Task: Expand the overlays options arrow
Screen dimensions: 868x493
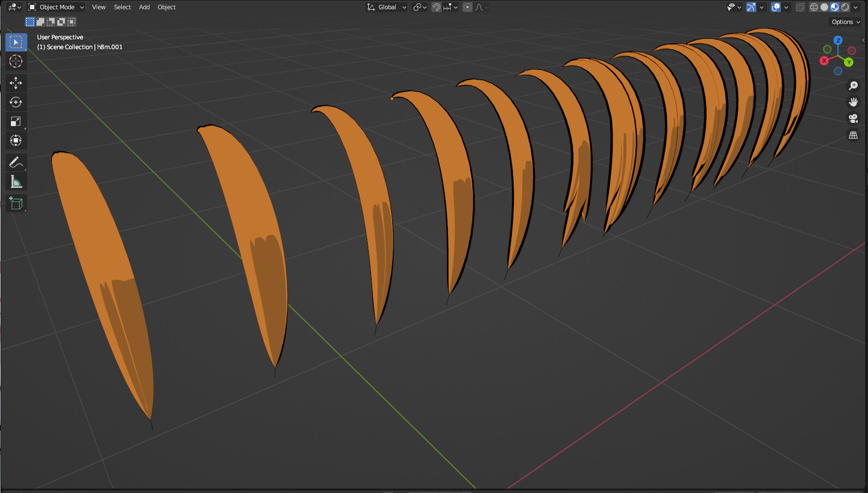Action: point(786,7)
